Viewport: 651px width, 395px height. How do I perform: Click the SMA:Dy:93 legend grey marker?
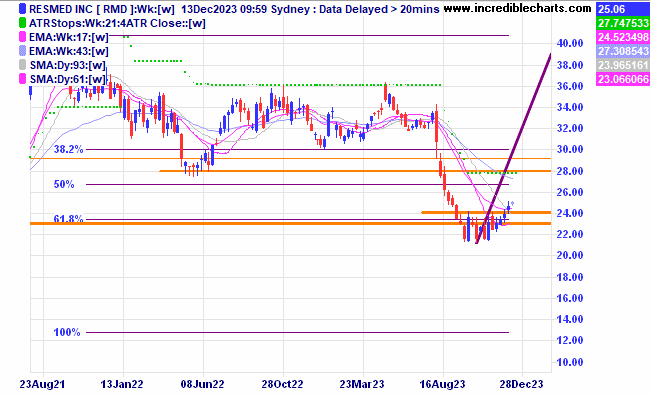[22, 65]
